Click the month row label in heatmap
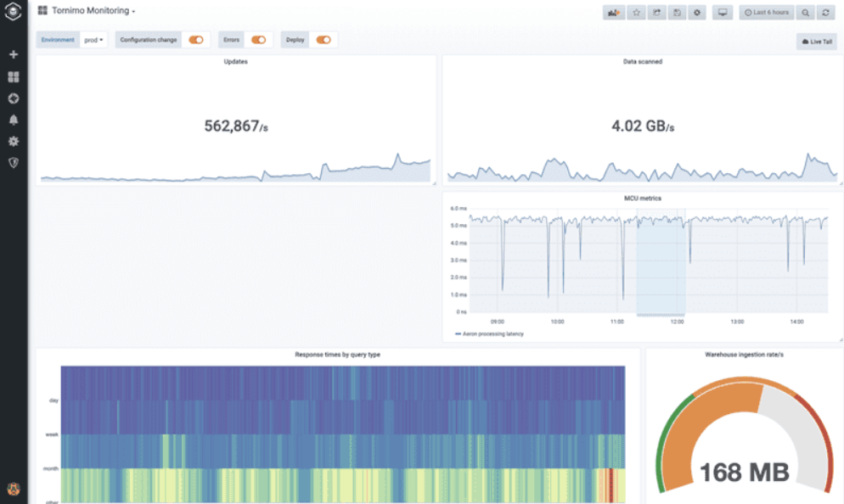 coord(51,468)
